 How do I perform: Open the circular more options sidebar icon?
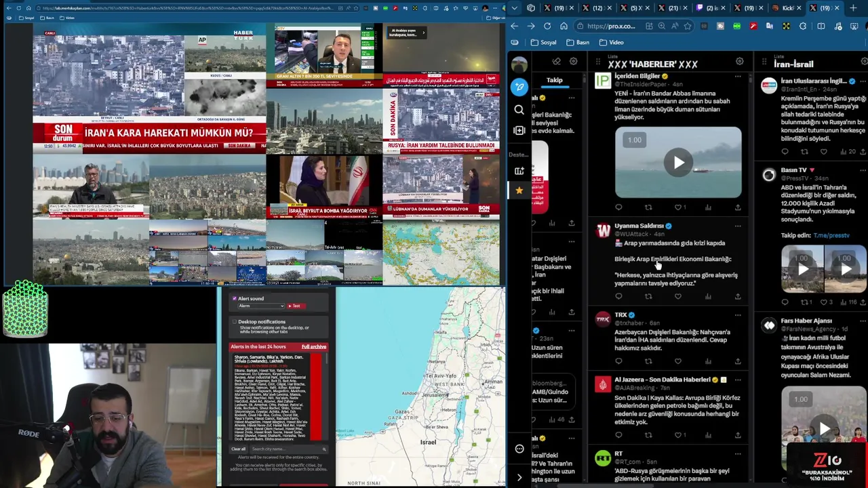click(519, 449)
